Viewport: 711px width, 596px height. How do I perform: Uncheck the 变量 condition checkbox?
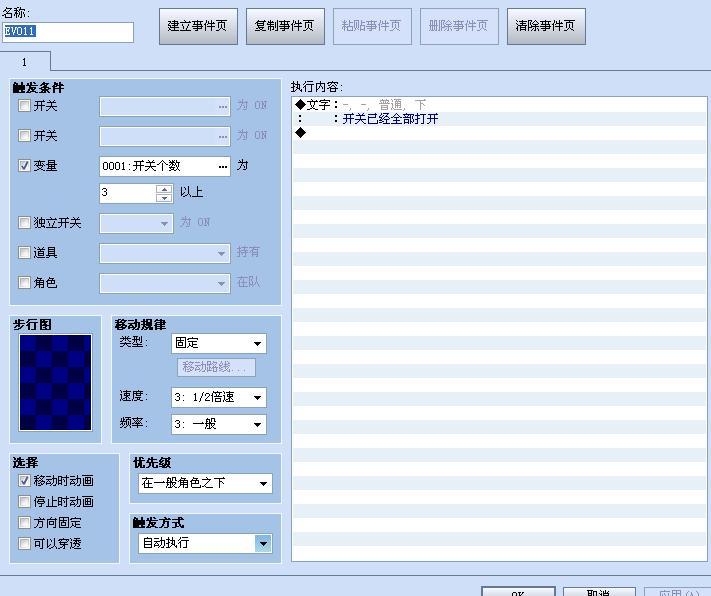[24, 166]
